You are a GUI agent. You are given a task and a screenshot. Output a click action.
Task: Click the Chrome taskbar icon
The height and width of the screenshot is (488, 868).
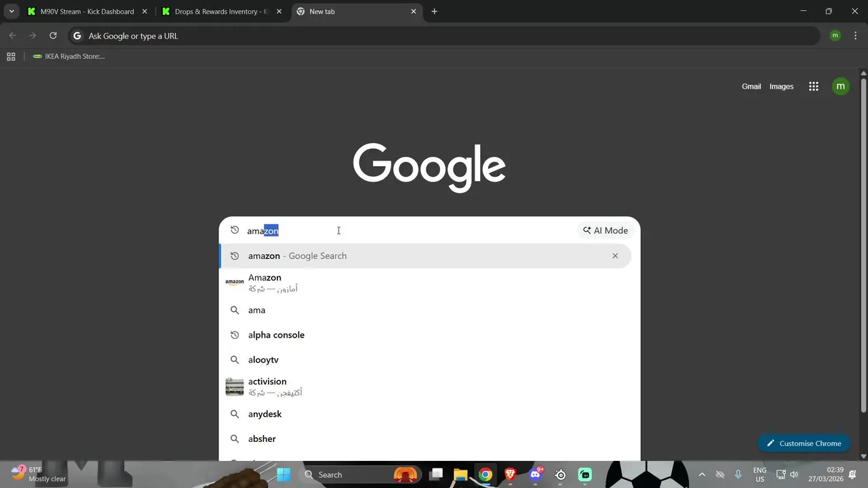[x=486, y=474]
